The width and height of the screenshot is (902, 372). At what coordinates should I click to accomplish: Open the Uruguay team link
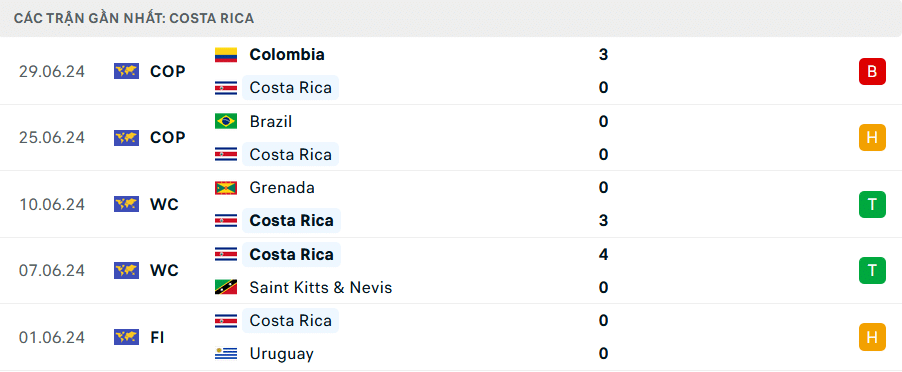coord(282,354)
